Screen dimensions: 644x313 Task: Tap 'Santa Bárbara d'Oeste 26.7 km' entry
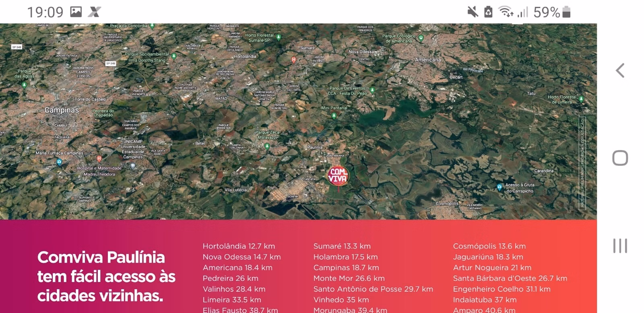point(510,278)
